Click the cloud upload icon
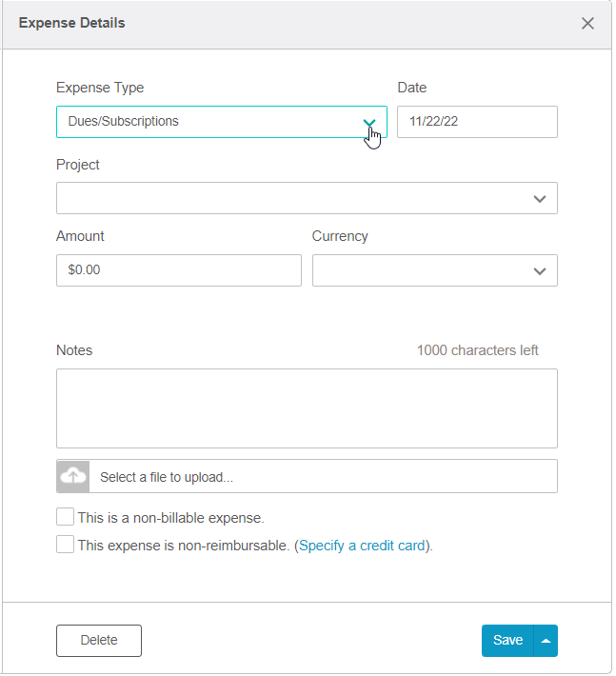616x676 pixels. (73, 476)
